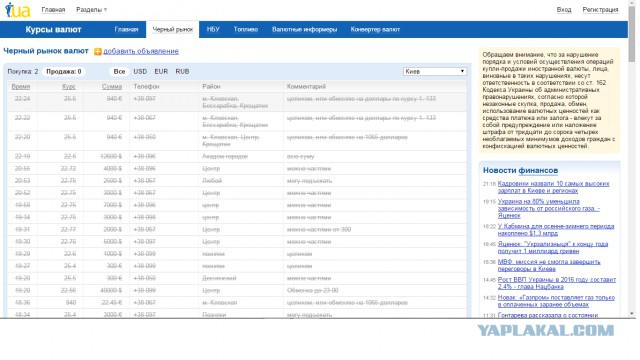The height and width of the screenshot is (360, 640).
Task: Click the Вход login link
Action: 564,9
